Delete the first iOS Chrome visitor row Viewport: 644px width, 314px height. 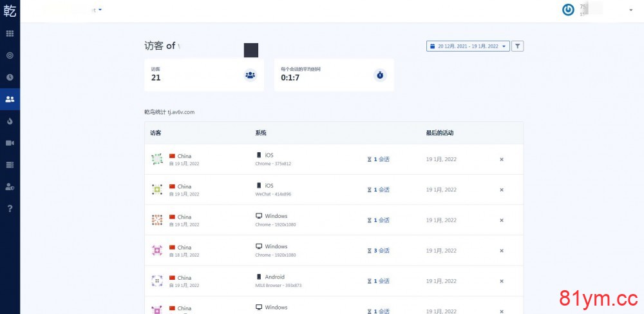(x=502, y=159)
